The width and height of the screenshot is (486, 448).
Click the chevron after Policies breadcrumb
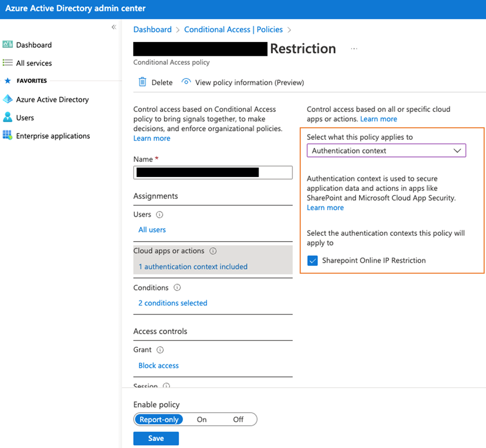click(289, 30)
